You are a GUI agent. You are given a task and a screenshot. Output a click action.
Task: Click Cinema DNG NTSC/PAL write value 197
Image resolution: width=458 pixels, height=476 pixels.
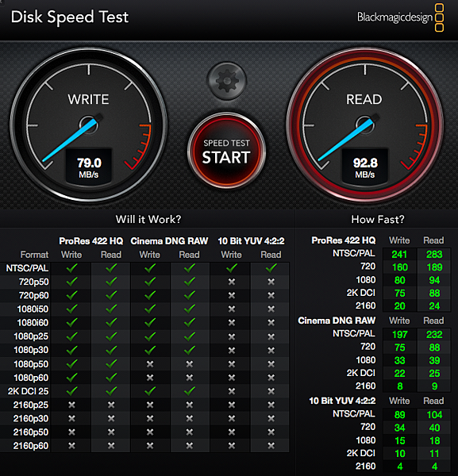(x=400, y=335)
